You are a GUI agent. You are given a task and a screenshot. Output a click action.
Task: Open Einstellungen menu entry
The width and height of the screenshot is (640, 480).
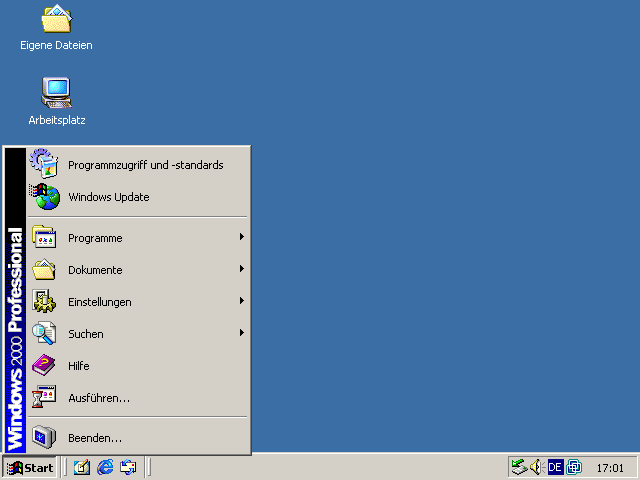point(138,301)
